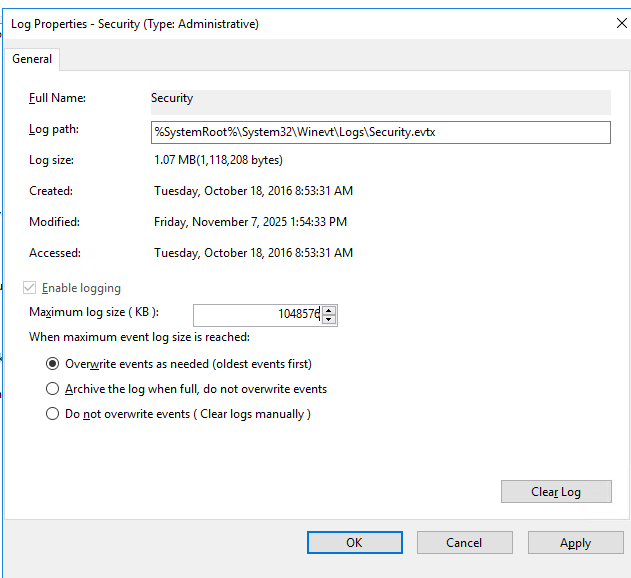Screen dimensions: 631x578
Task: Click the Maximum log size input field
Action: [256, 314]
